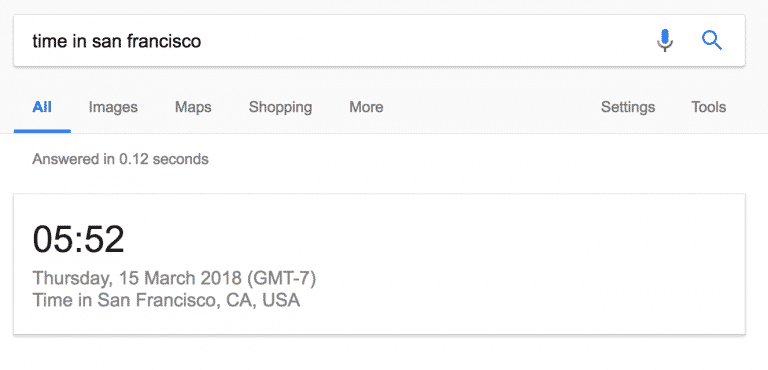Click 'Time in San Francisco, CA, USA' caption

coord(166,300)
